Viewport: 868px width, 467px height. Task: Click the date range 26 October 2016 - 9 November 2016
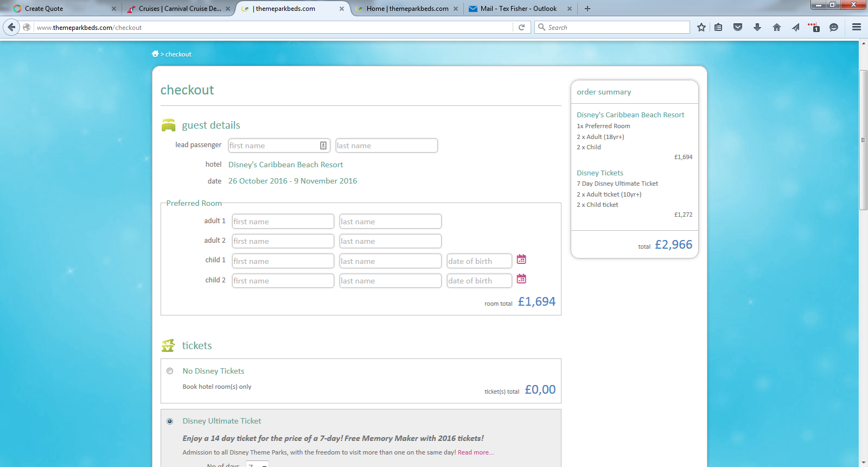(x=292, y=181)
